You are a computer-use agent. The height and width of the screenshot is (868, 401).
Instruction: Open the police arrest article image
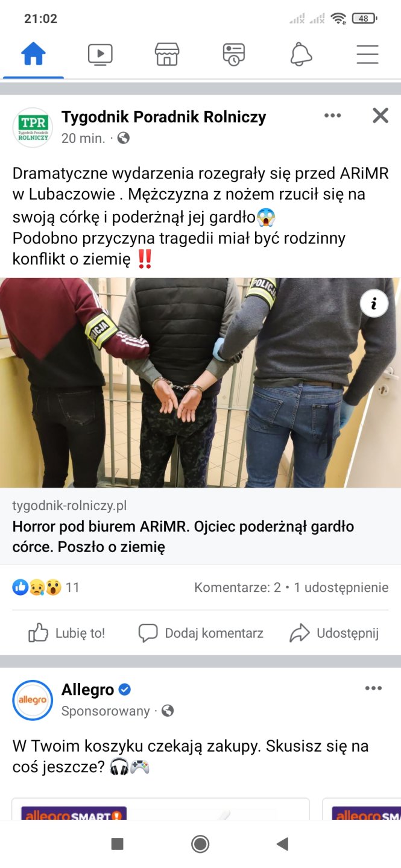coord(200,382)
